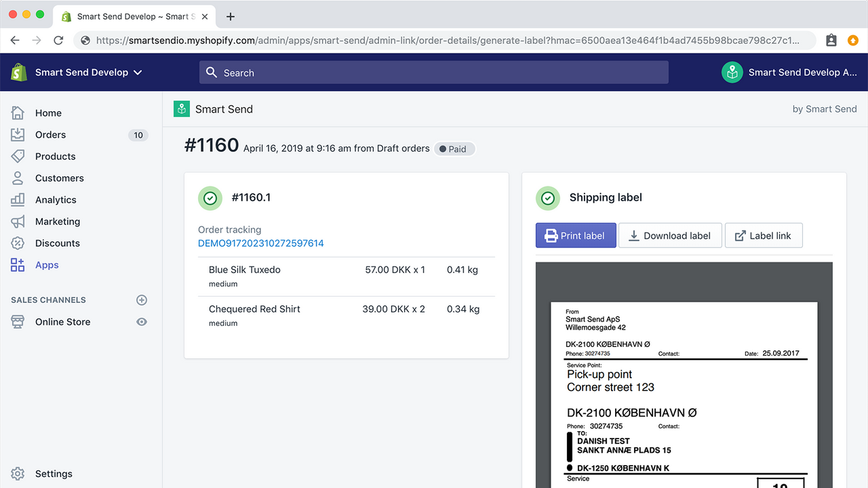This screenshot has height=488, width=868.
Task: Click the site info globe icon
Action: pyautogui.click(x=85, y=41)
